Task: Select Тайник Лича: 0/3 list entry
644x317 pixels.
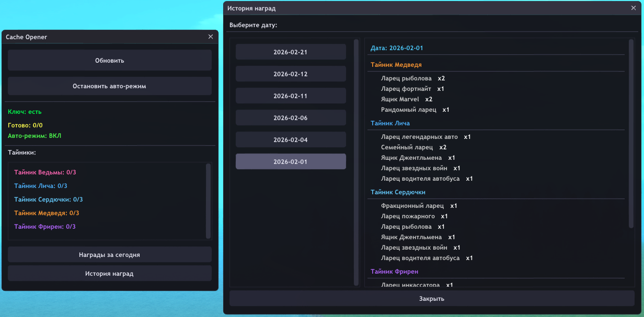Action: pyautogui.click(x=41, y=186)
